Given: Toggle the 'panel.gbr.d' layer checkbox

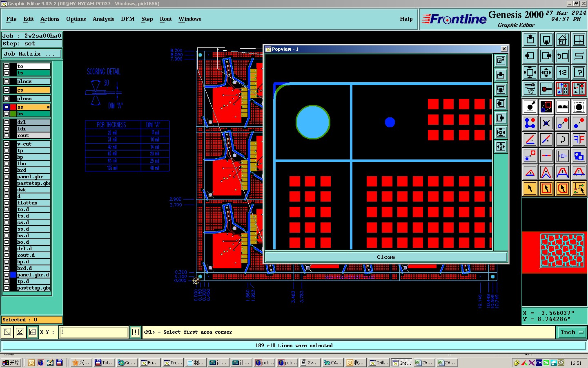Looking at the screenshot, I should pos(7,275).
